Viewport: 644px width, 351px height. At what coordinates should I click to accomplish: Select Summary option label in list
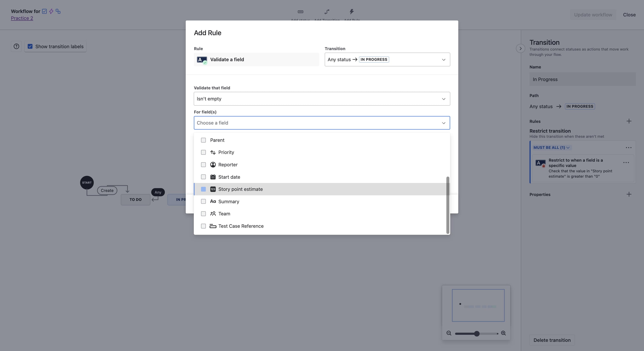[229, 202]
